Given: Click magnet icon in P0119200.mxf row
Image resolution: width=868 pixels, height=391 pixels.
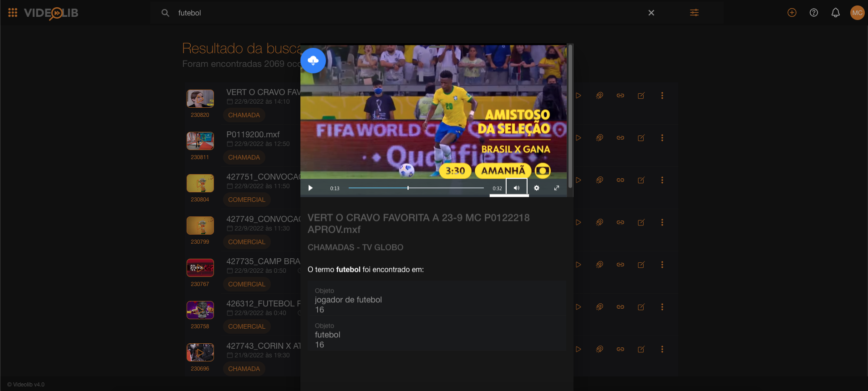Looking at the screenshot, I should pyautogui.click(x=599, y=138).
